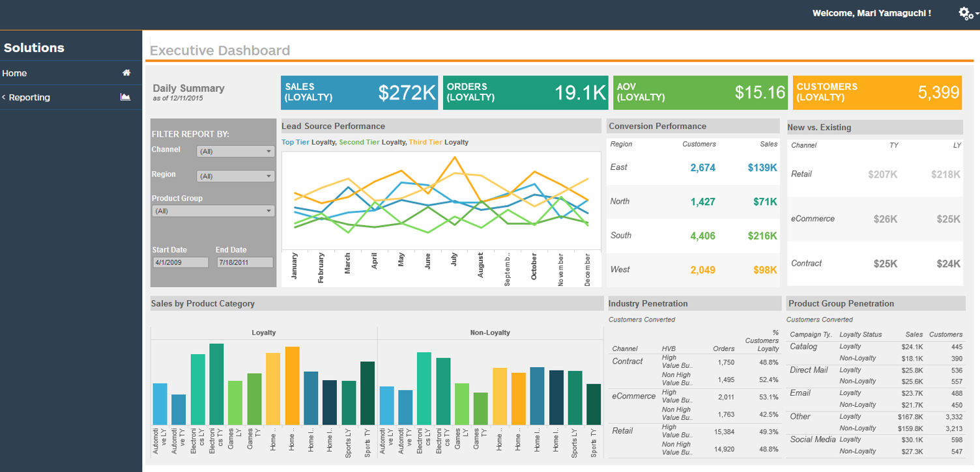Click the Top Tier legend label
Image resolution: width=980 pixels, height=472 pixels.
295,142
